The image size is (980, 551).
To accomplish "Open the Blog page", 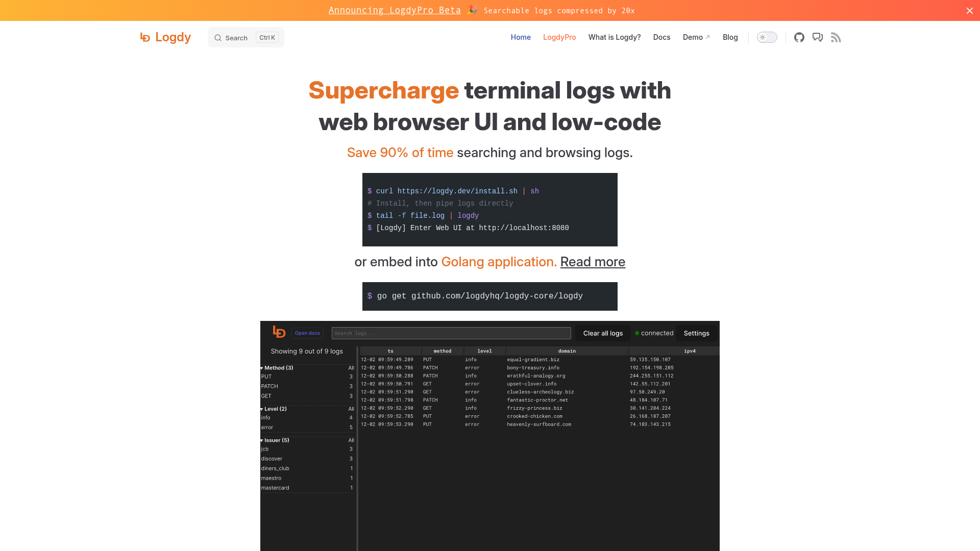I will 730,37.
